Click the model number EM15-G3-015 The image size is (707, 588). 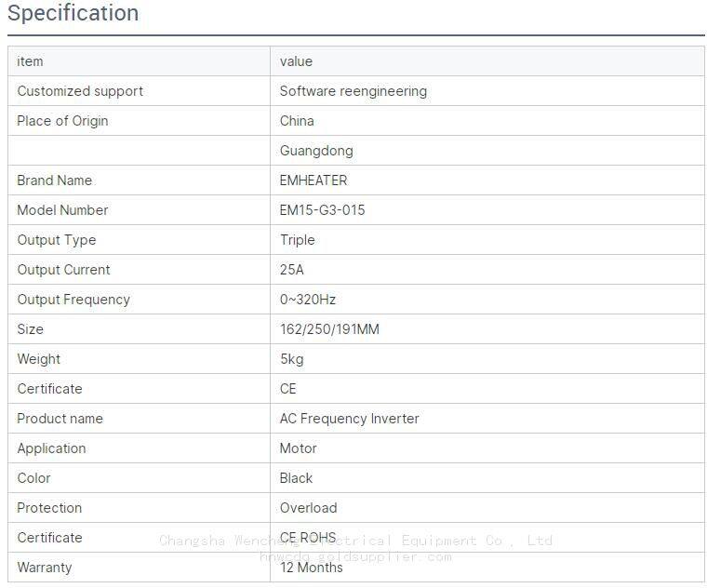[x=322, y=210]
